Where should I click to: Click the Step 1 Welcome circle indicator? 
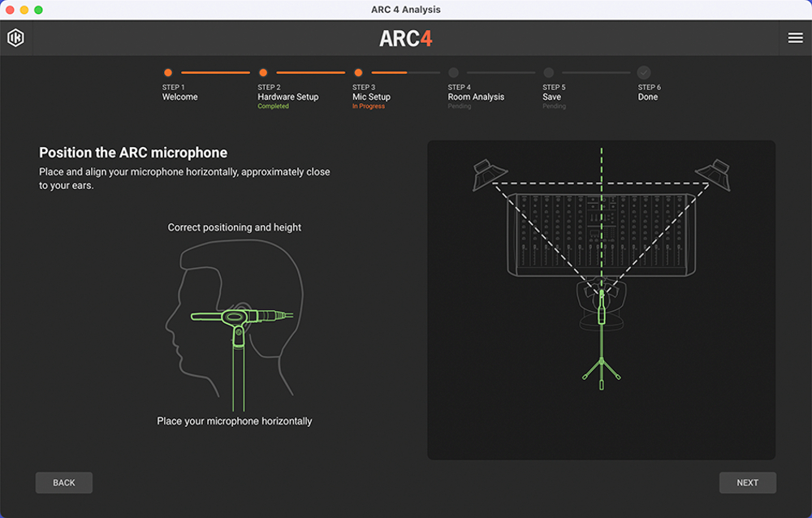(168, 72)
